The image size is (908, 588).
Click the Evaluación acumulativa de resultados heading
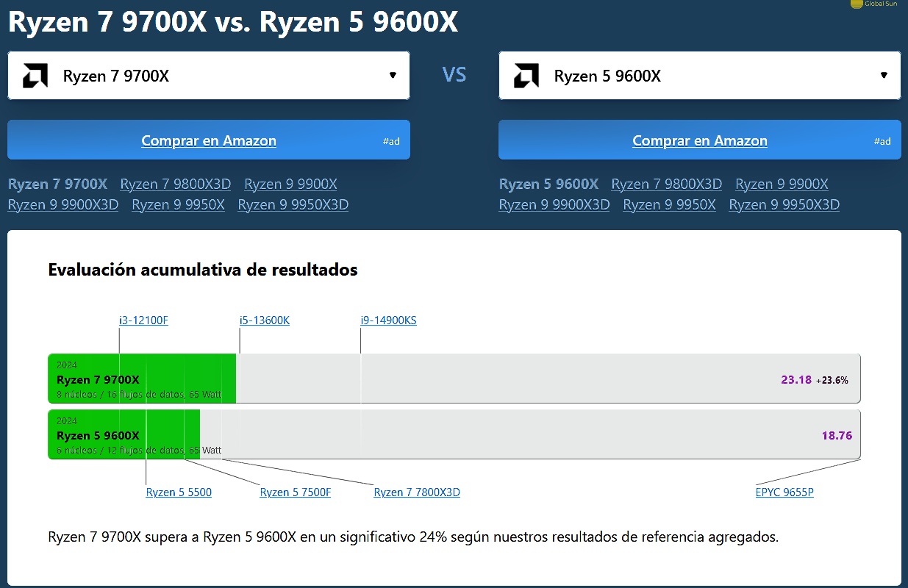[203, 270]
